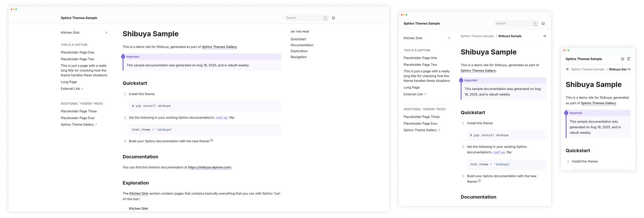Click 'Sphinx Themes Sample' breadcrumb in the middle window
Screen dimensions: 644x218
pyautogui.click(x=477, y=36)
